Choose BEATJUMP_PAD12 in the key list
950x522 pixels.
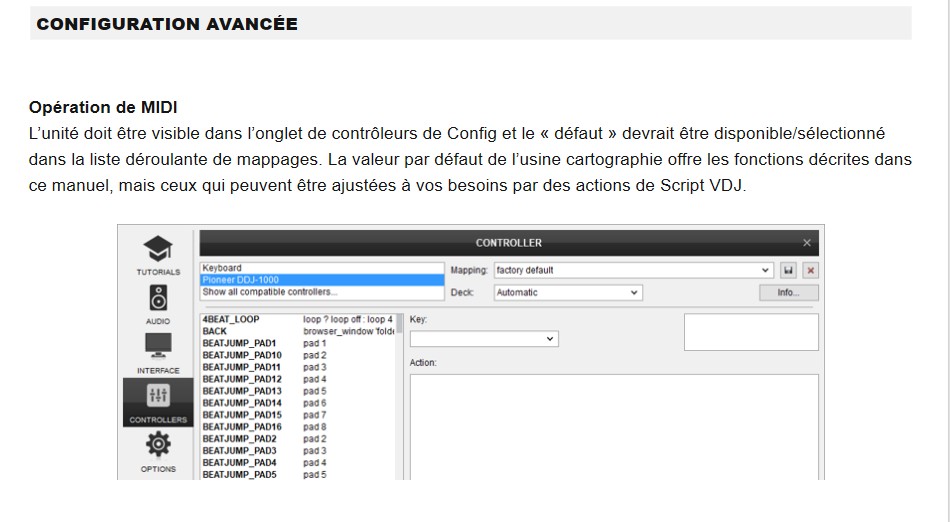[242, 379]
